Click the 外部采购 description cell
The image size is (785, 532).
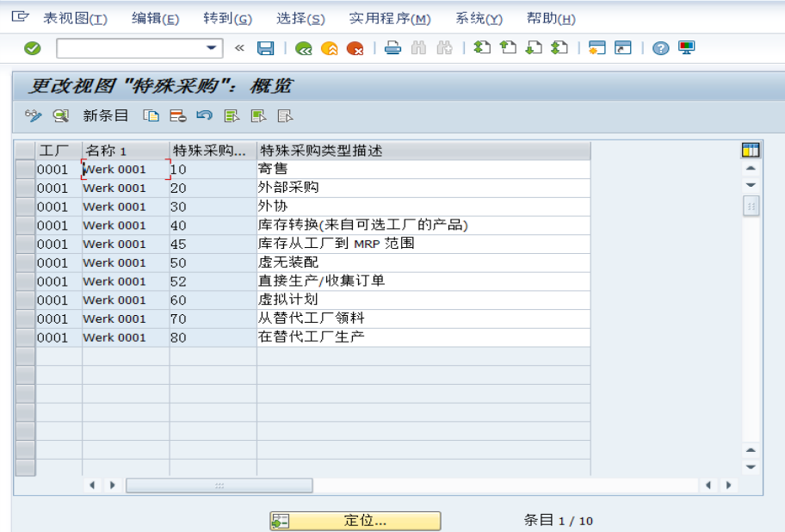(423, 189)
